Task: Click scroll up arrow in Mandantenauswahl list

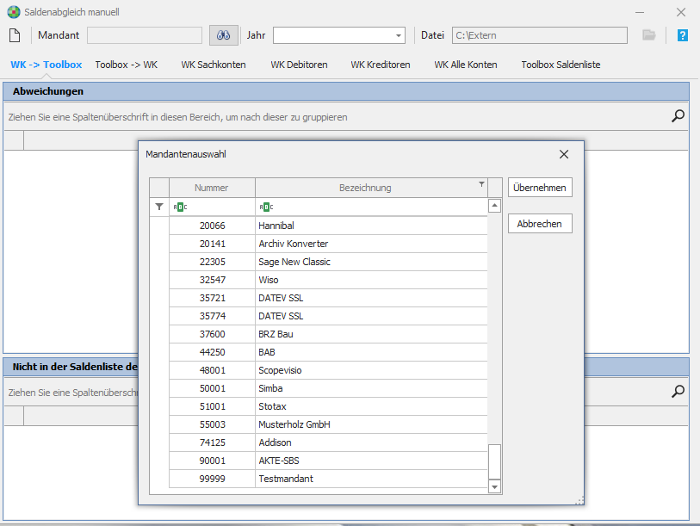Action: 494,206
